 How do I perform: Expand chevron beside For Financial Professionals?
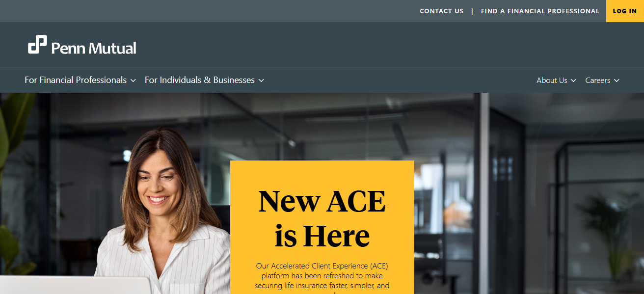(133, 80)
